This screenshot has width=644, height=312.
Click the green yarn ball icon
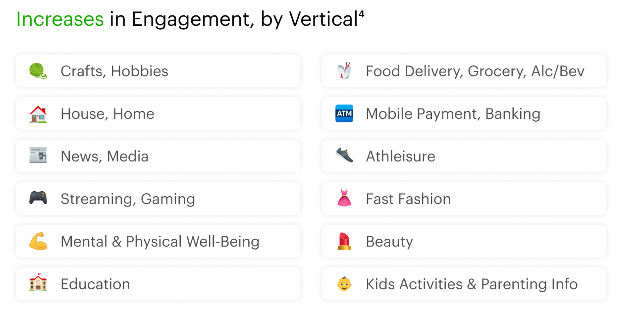pos(38,71)
